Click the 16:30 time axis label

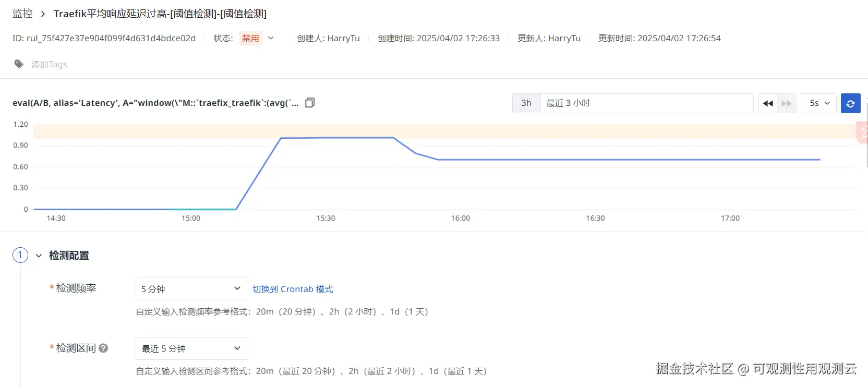(595, 218)
